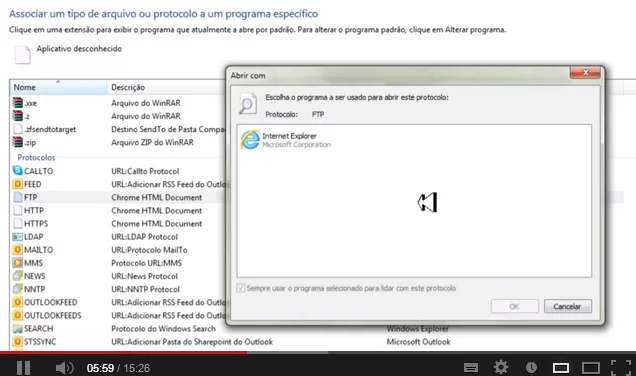
Task: Click the NEWS protocol icon
Action: pos(17,276)
